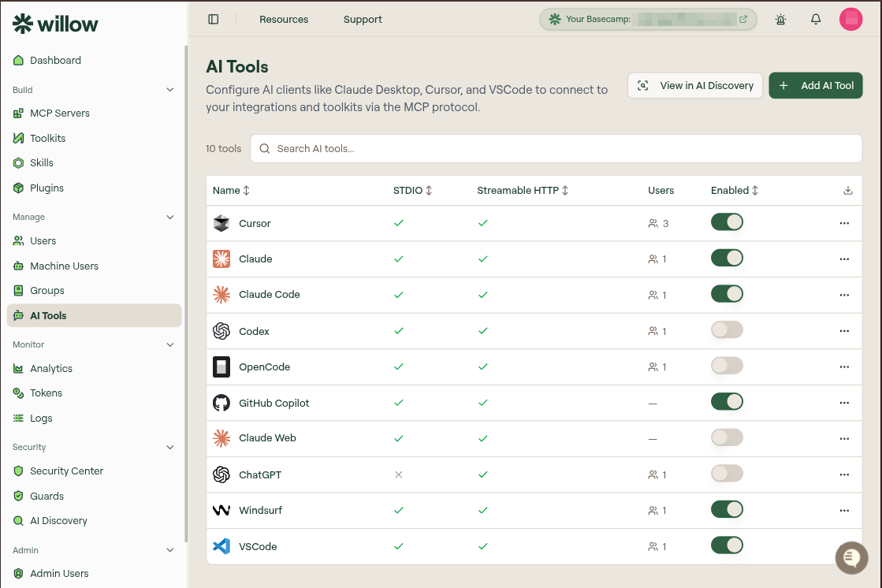
Task: Click View in AI Discovery button
Action: point(694,86)
